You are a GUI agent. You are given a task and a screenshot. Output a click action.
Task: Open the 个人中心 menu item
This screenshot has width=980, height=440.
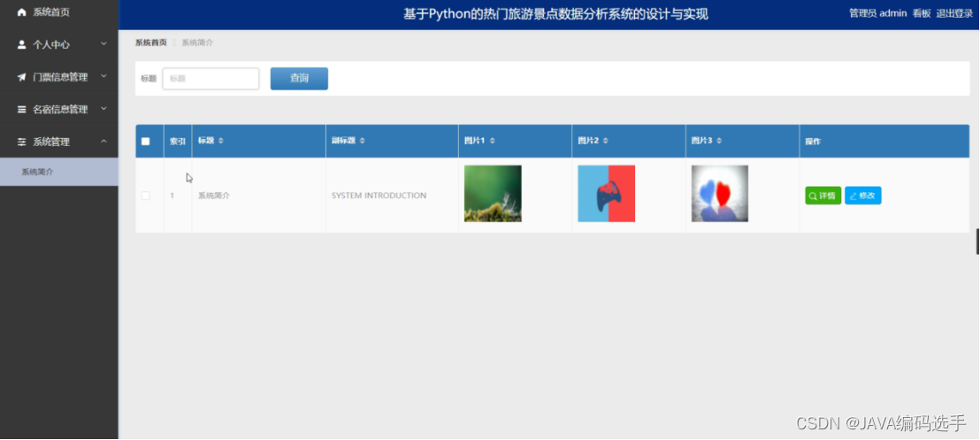click(x=58, y=44)
